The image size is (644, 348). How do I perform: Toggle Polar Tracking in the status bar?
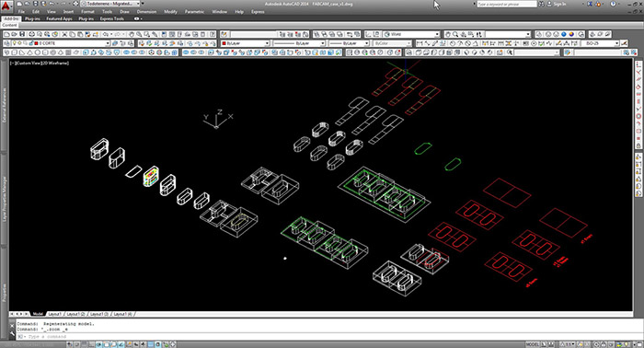pos(99,344)
